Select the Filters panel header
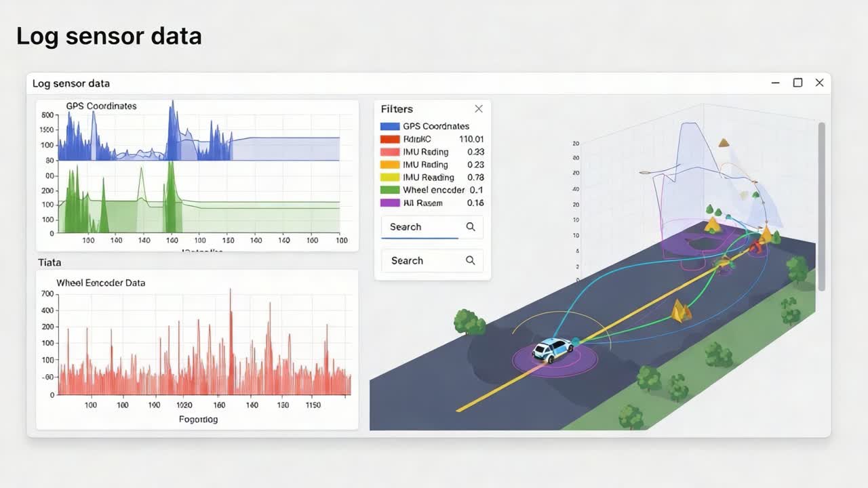This screenshot has height=488, width=868. click(396, 108)
